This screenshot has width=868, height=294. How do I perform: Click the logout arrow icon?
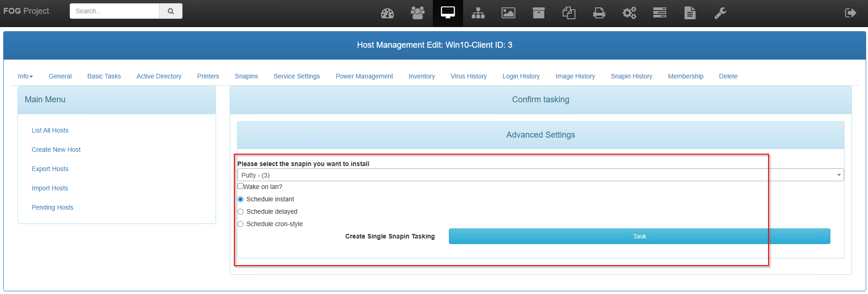(x=850, y=13)
